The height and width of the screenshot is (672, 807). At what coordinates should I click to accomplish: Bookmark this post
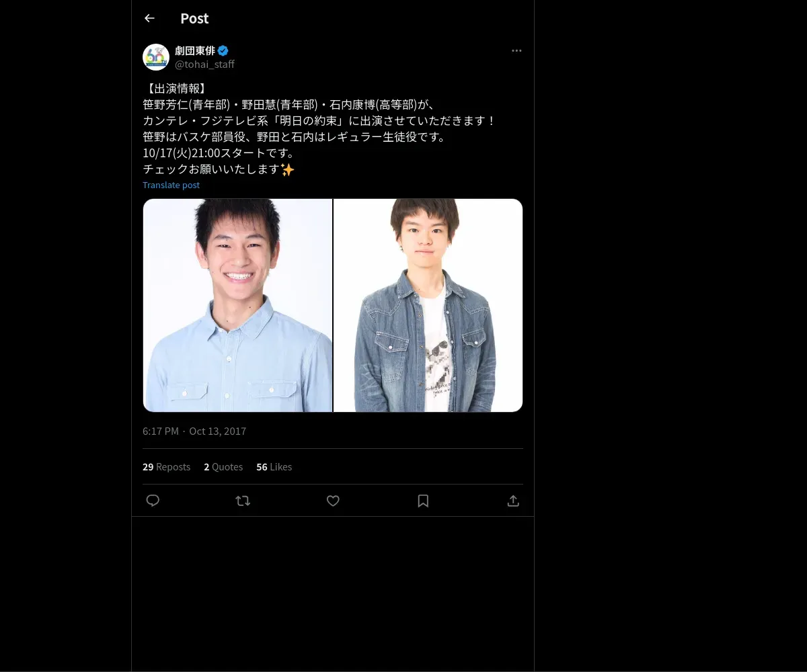[423, 501]
